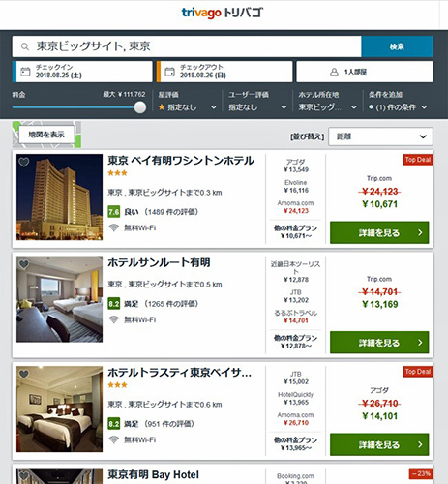
Task: Click the guest person icon for room selection
Action: pyautogui.click(x=334, y=72)
